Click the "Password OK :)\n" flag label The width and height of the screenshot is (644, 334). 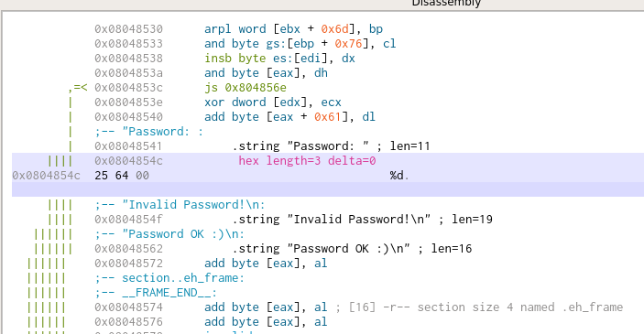[x=169, y=234]
